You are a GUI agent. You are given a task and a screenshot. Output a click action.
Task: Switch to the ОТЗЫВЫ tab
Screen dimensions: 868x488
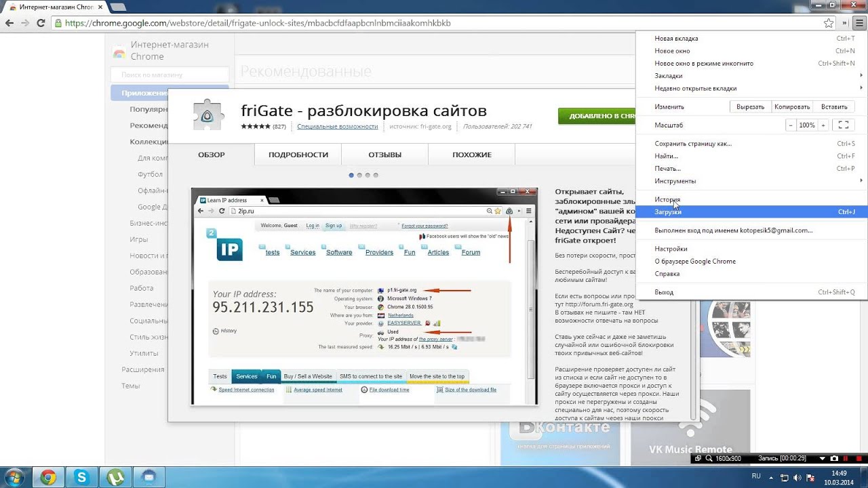click(x=384, y=155)
